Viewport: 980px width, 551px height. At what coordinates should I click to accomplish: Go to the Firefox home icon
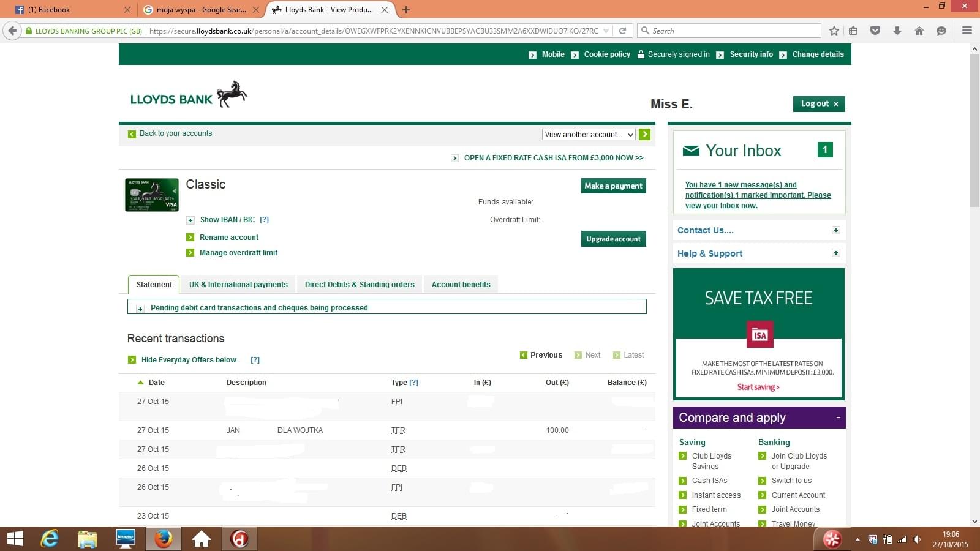(x=919, y=31)
